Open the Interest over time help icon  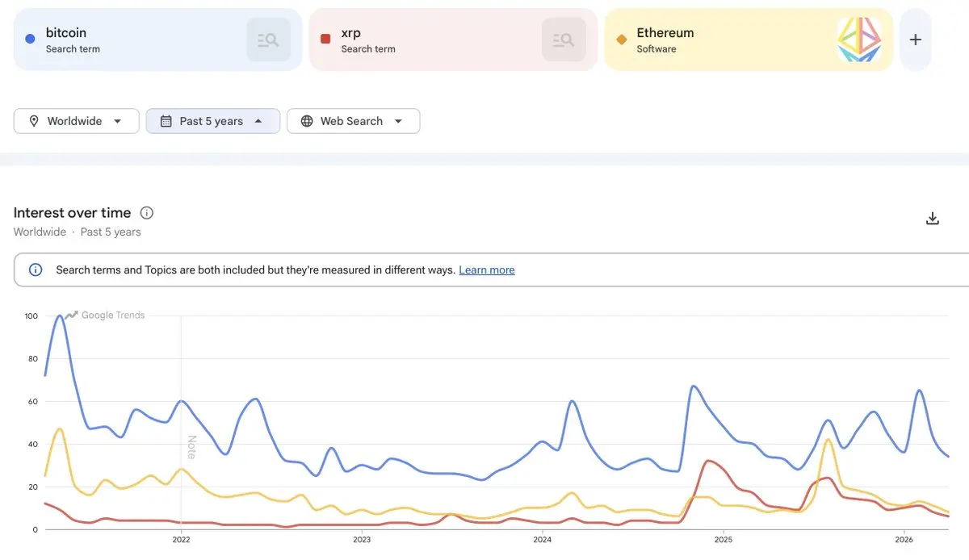(147, 213)
